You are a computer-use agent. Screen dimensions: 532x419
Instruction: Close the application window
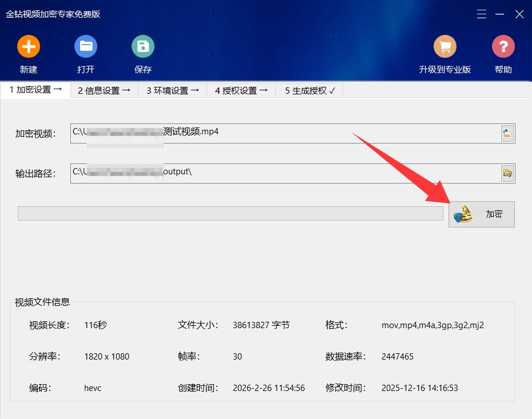(x=519, y=14)
